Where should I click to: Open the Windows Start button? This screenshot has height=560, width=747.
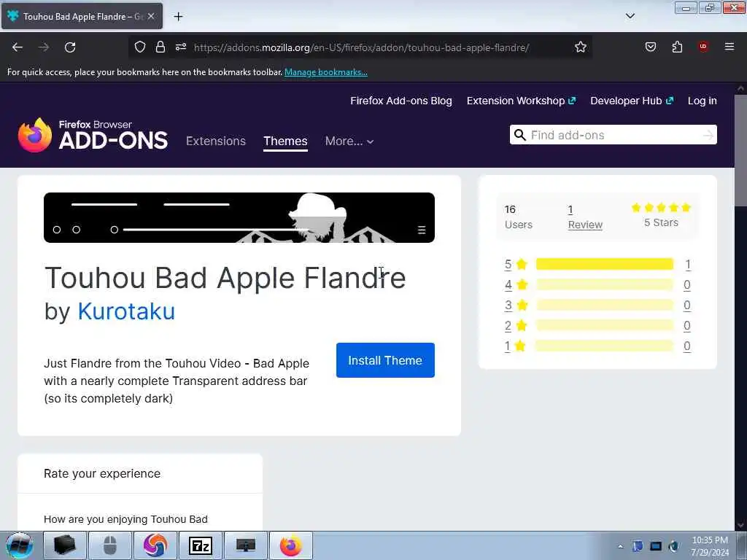tap(19, 545)
